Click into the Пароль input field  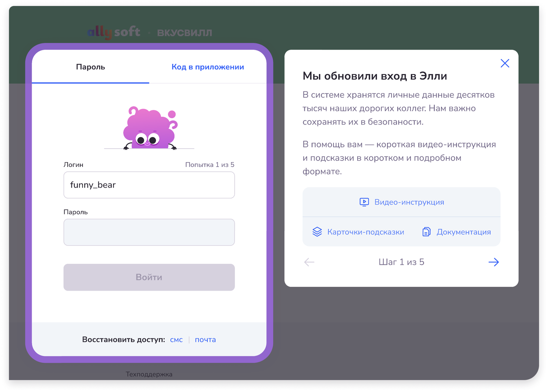[x=149, y=232]
